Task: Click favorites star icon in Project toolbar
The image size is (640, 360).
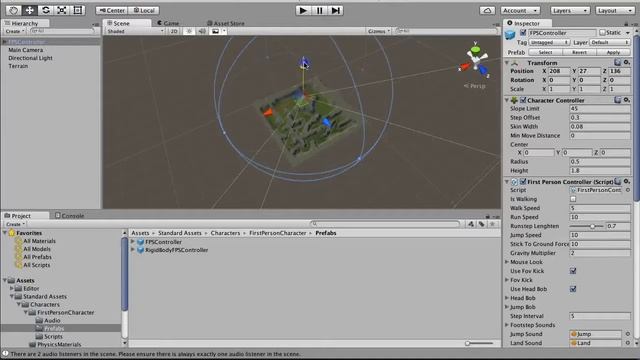Action: point(492,224)
